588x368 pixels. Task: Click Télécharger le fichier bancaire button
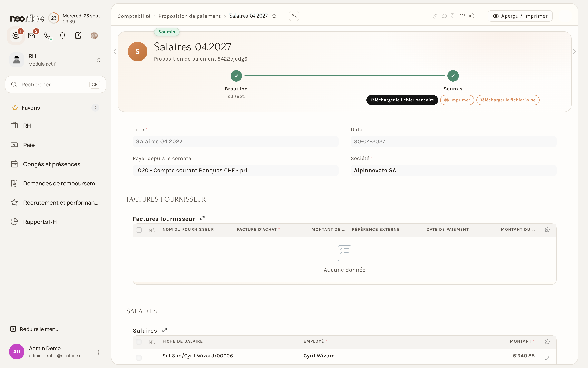[402, 100]
